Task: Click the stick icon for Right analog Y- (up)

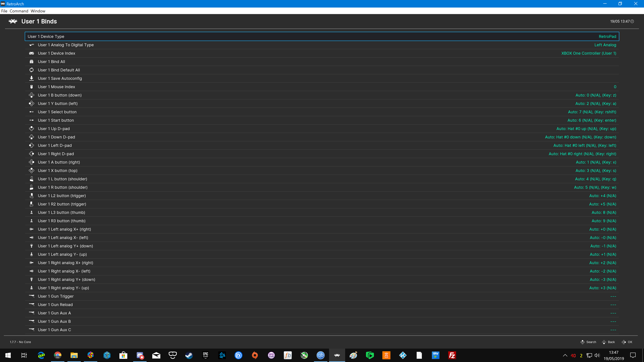Action: pyautogui.click(x=32, y=288)
